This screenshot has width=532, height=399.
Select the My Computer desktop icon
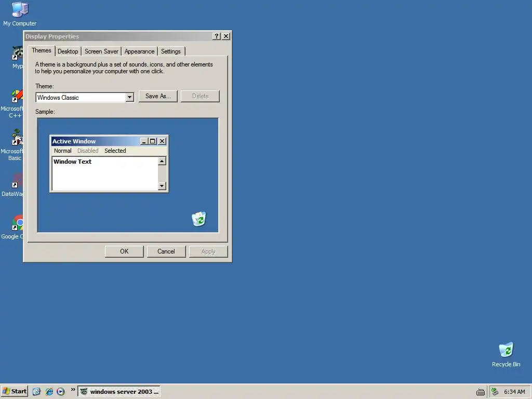point(20,14)
